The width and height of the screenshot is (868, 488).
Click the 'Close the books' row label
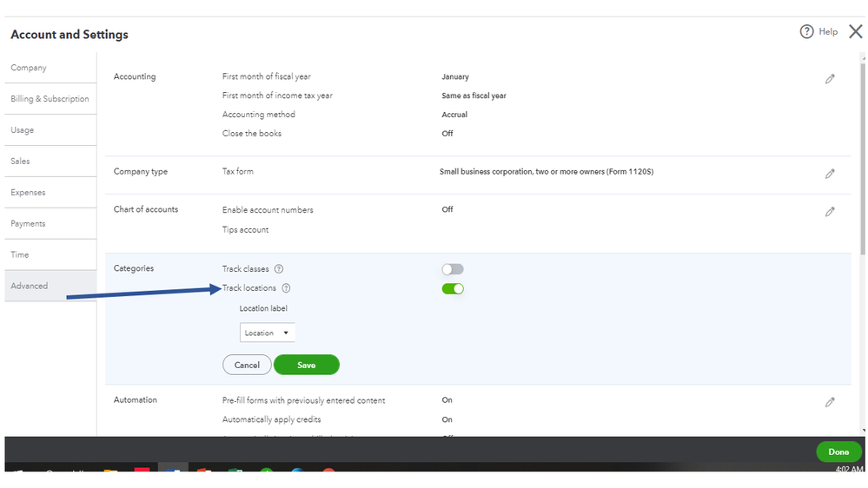(252, 134)
